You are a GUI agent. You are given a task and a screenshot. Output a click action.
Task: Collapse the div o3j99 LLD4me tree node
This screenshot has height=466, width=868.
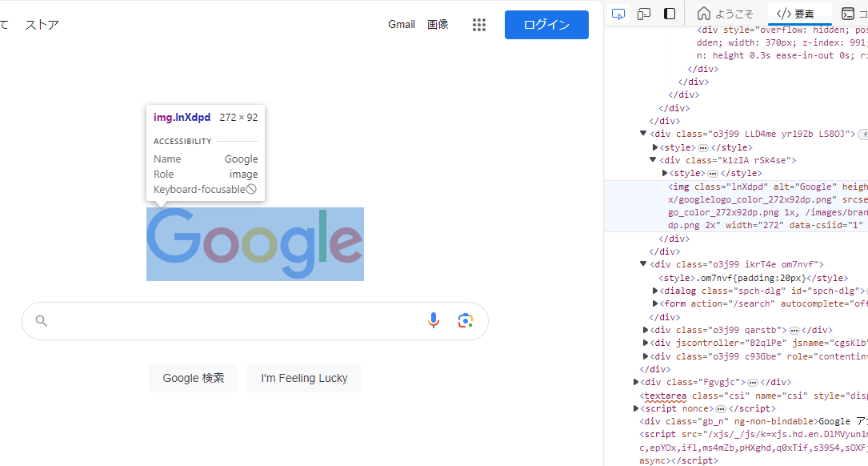[642, 134]
